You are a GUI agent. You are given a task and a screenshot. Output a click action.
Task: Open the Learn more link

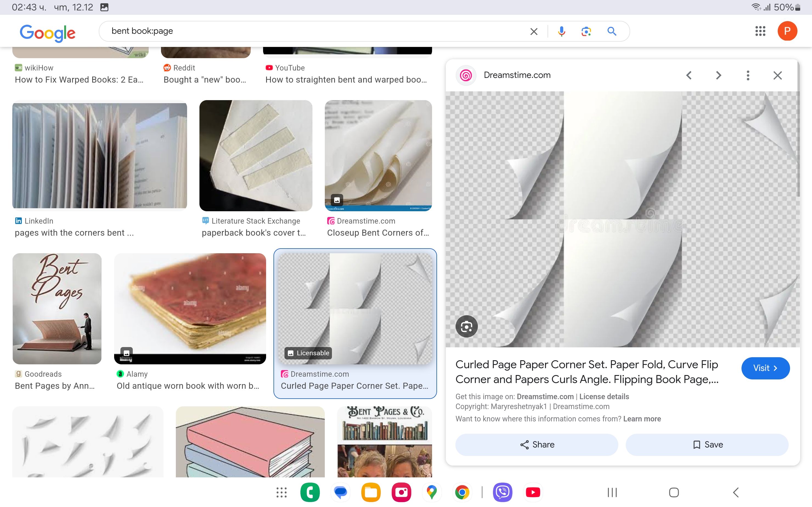(x=642, y=419)
